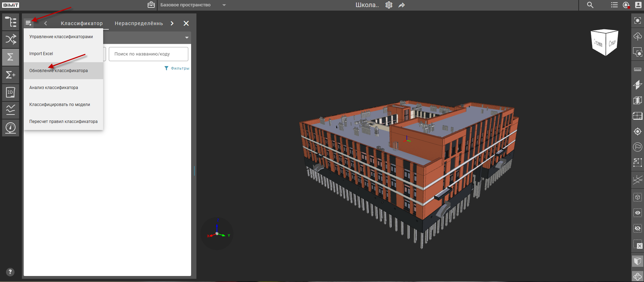Click the share arrow icon
The image size is (644, 282).
[402, 5]
